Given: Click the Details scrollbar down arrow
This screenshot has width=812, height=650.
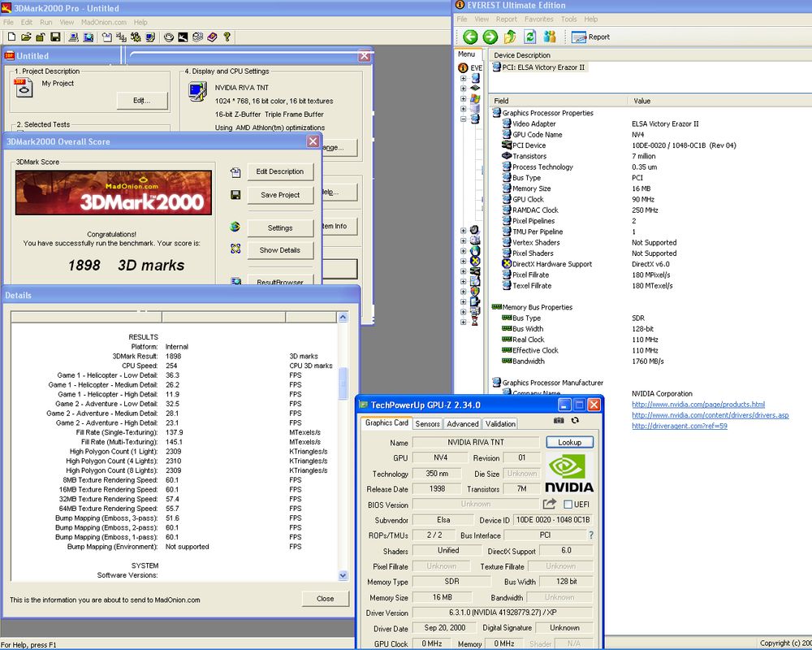Looking at the screenshot, I should point(343,575).
